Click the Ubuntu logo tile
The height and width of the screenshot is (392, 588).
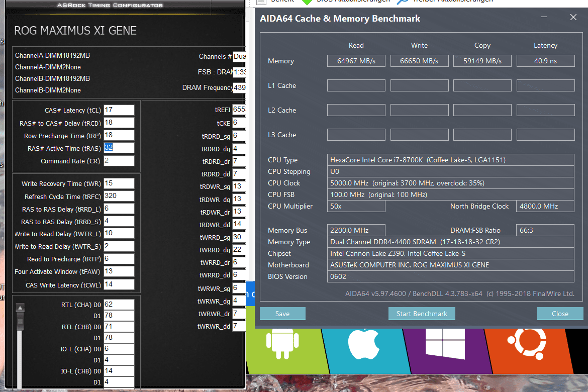tap(527, 343)
